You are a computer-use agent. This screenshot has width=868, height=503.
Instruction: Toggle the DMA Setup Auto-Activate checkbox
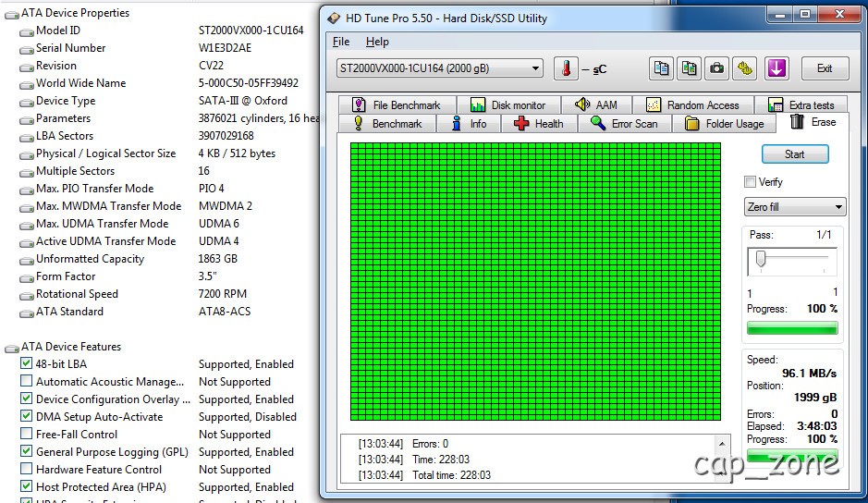pos(26,416)
